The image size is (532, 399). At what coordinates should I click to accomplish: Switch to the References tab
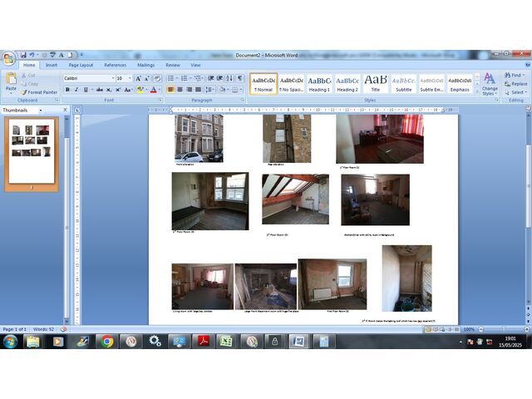tap(115, 65)
